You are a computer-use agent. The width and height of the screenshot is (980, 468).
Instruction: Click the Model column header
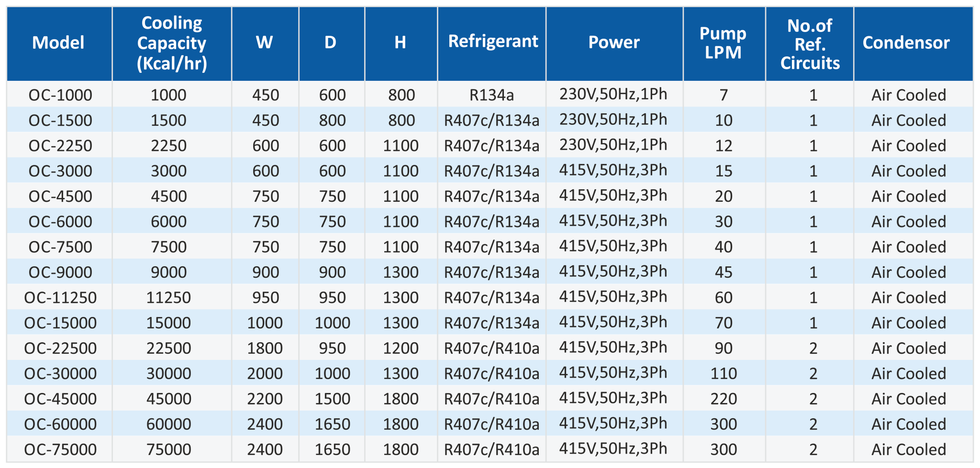(58, 43)
